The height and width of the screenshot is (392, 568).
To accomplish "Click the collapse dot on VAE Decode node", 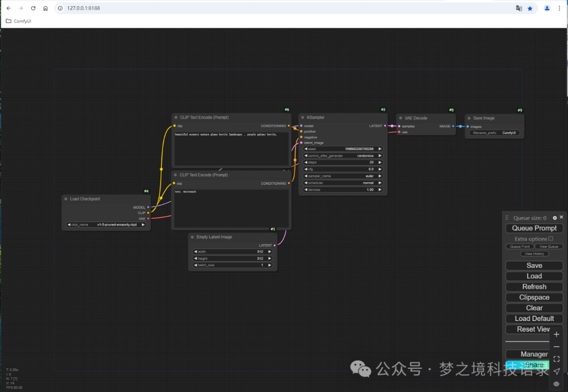I will tap(401, 118).
